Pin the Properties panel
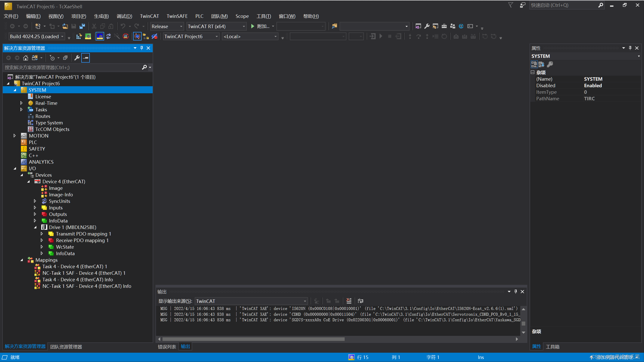Viewport: 644px width, 362px height. click(x=630, y=48)
